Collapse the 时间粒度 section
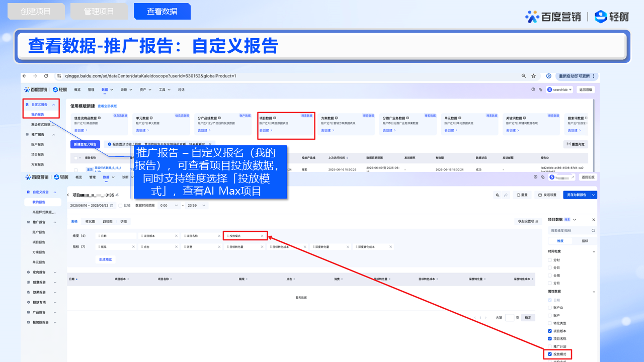 (594, 251)
